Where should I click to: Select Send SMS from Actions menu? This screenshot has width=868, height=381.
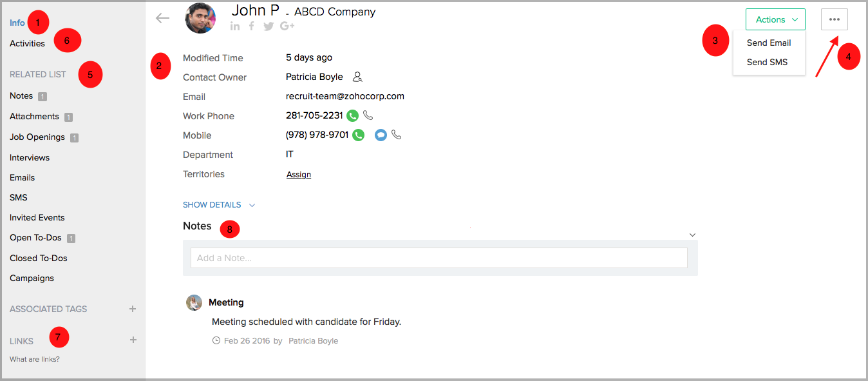767,63
